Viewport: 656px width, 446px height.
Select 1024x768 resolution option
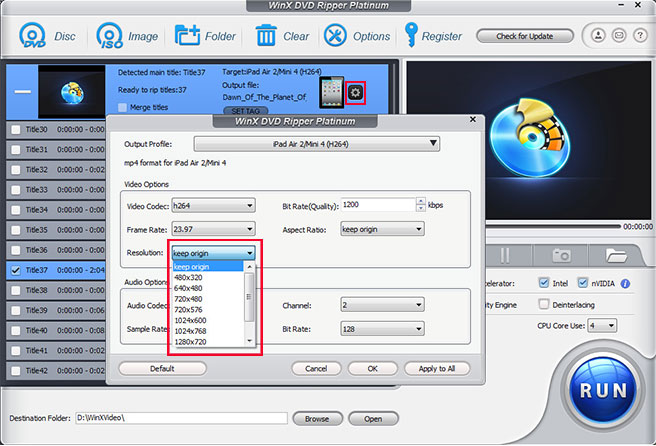click(x=208, y=331)
